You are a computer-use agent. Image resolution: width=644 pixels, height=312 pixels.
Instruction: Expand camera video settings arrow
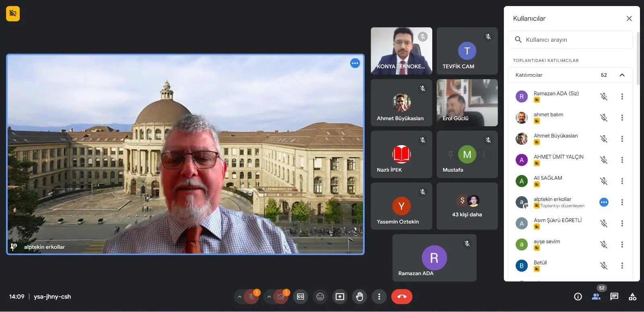click(269, 297)
